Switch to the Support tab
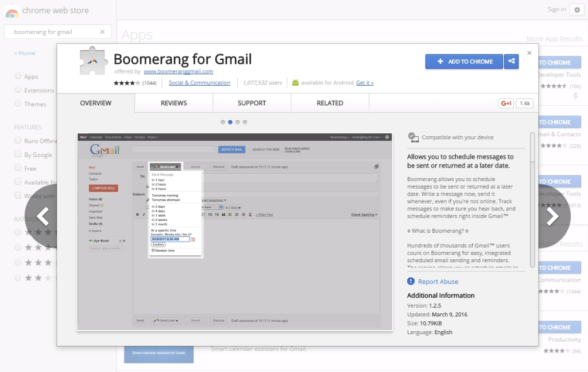 (x=252, y=103)
